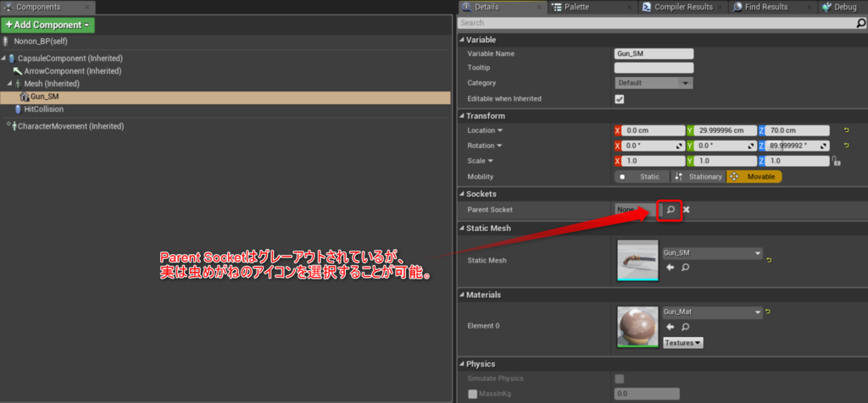This screenshot has width=868, height=403.
Task: Enable the Simulate Physics checkbox
Action: coord(620,378)
